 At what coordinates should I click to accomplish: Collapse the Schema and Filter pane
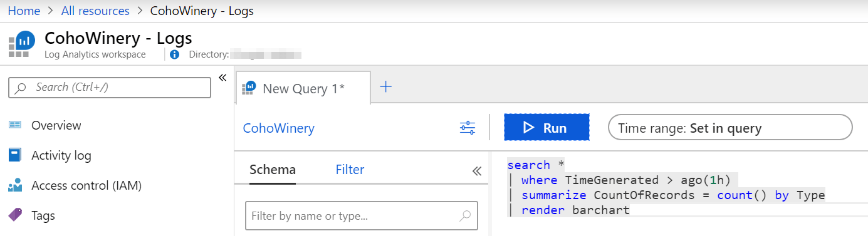pyautogui.click(x=476, y=171)
